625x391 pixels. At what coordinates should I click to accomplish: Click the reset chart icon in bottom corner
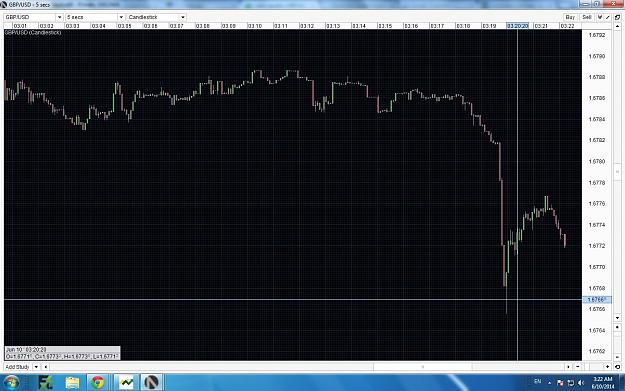tap(617, 367)
